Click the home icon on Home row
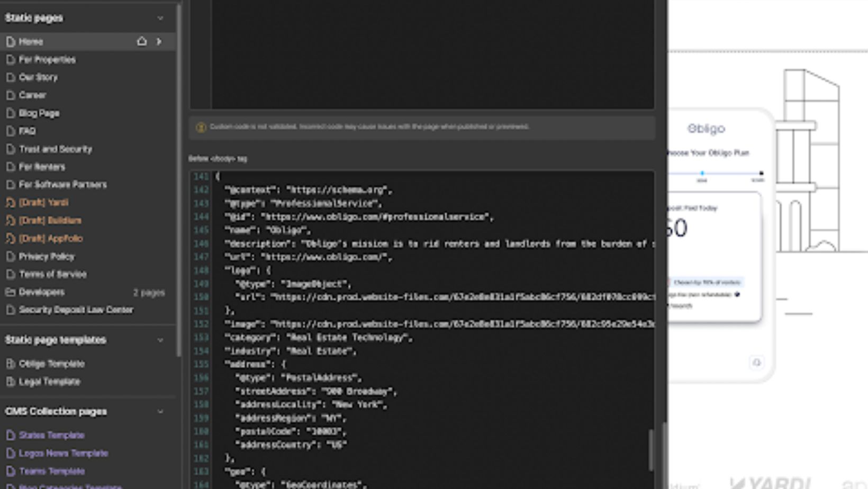Screen dimensions: 868x489 tap(142, 41)
